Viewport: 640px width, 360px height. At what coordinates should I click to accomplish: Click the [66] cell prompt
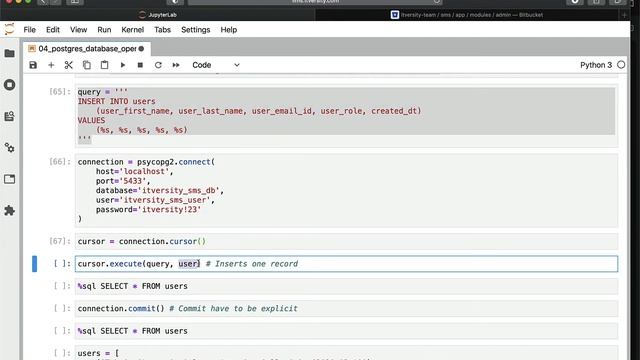(x=60, y=162)
